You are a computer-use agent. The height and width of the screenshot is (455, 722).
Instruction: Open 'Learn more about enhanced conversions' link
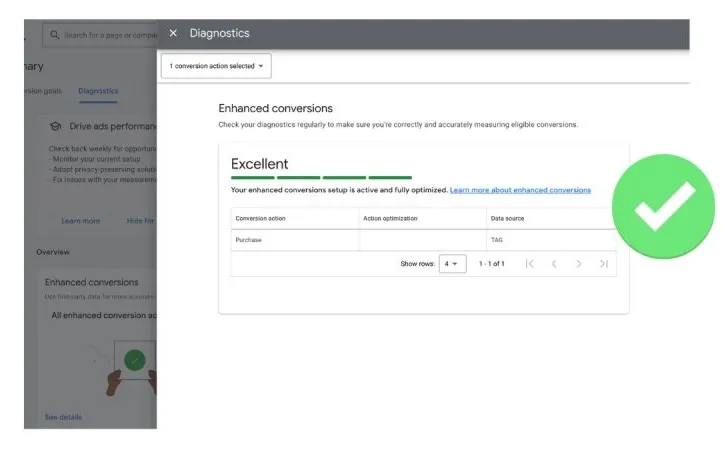520,190
